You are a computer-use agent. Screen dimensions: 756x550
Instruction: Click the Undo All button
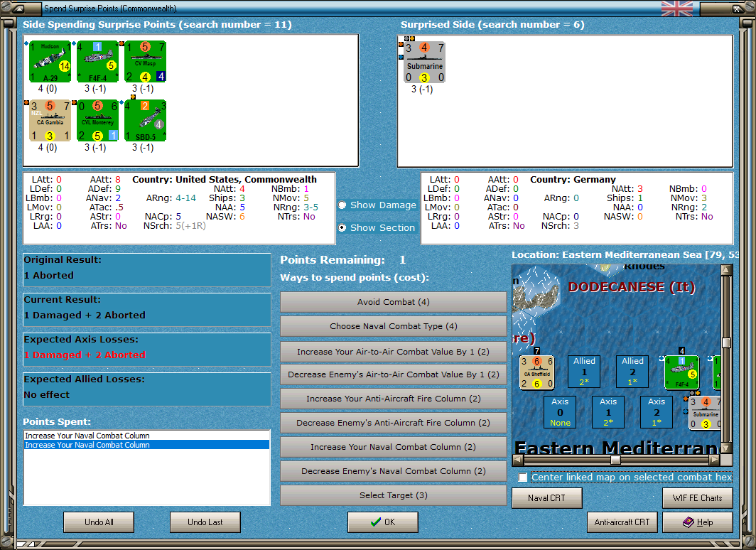[x=99, y=522]
